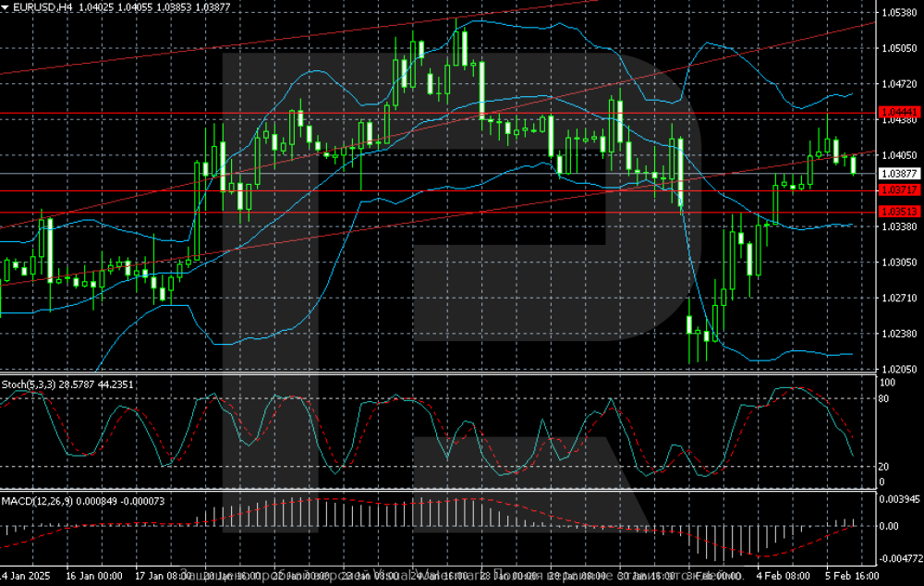Click the red 1.04441 price level tag
Image resolution: width=924 pixels, height=586 pixels.
click(898, 113)
